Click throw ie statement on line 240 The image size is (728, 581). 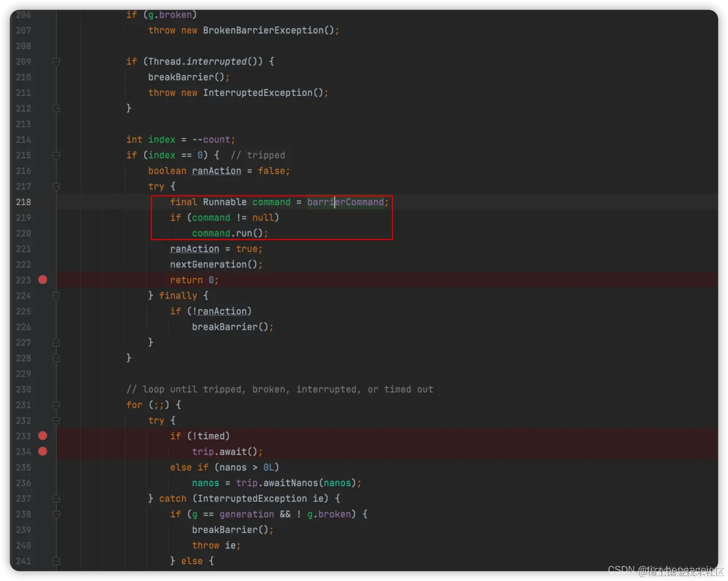pyautogui.click(x=214, y=545)
